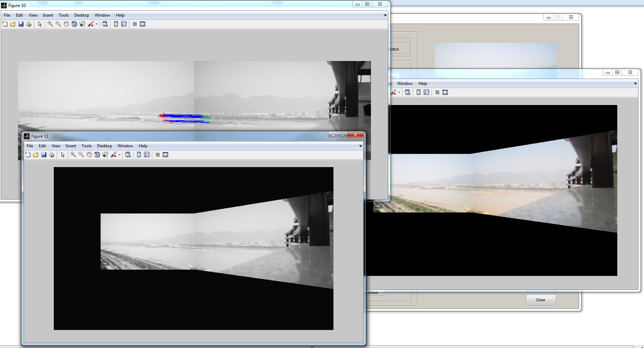The image size is (644, 348).
Task: Select Edit Plot arrow in Figure 10
Action: coord(40,24)
